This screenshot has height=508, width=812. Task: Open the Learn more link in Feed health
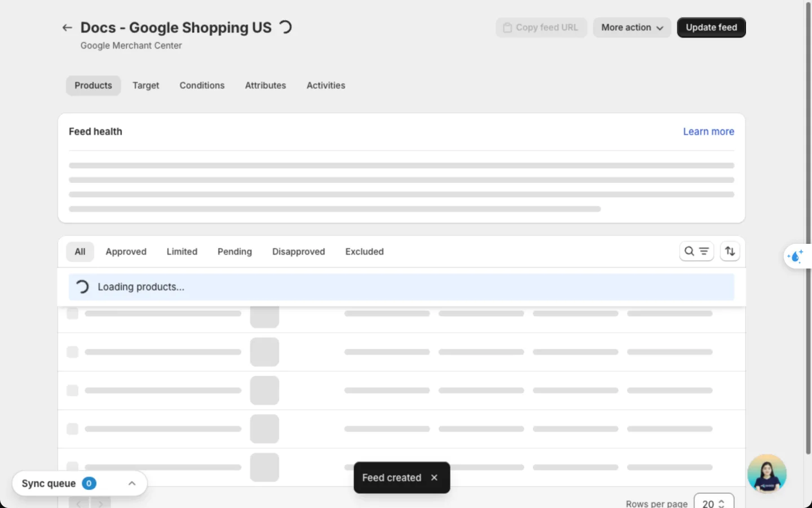[x=708, y=132]
